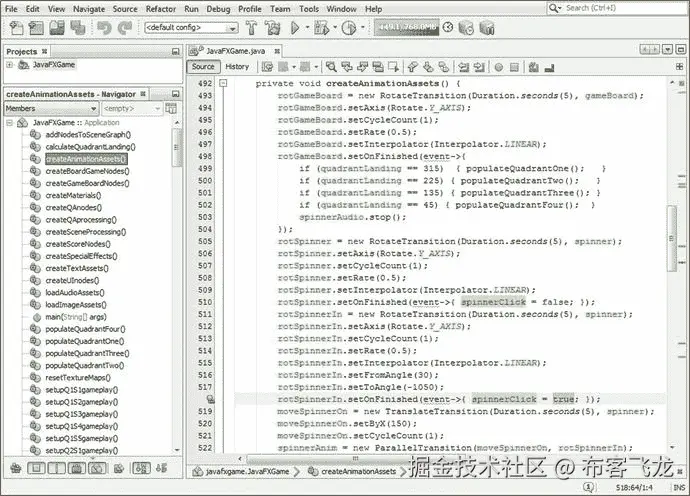Click the Find Next Occurrence icon

[x=363, y=67]
